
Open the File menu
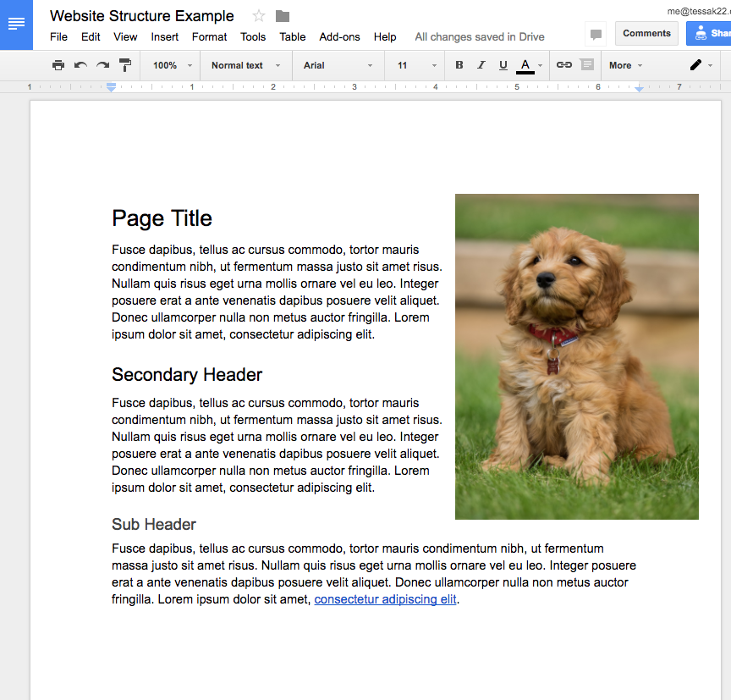(58, 37)
